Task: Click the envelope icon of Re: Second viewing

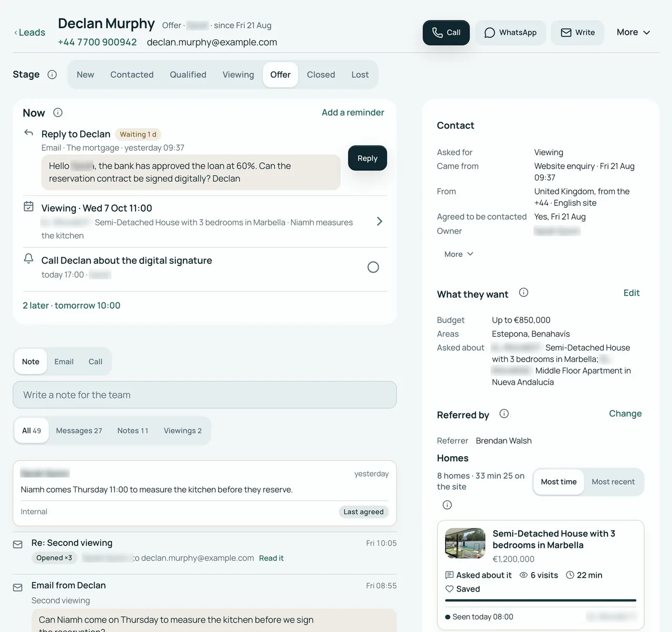Action: tap(18, 545)
